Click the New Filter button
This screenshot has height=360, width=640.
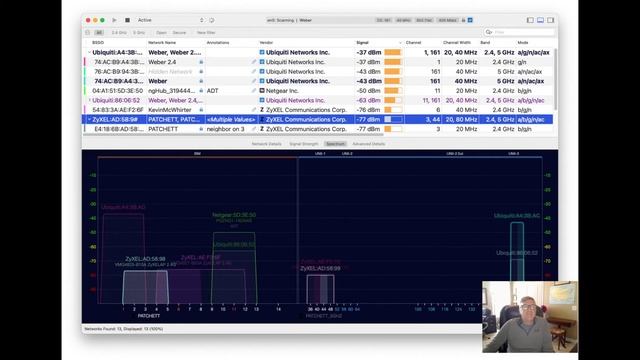click(206, 33)
